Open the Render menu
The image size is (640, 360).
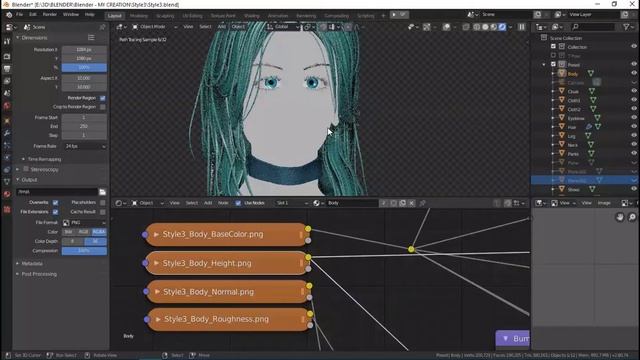coord(50,14)
